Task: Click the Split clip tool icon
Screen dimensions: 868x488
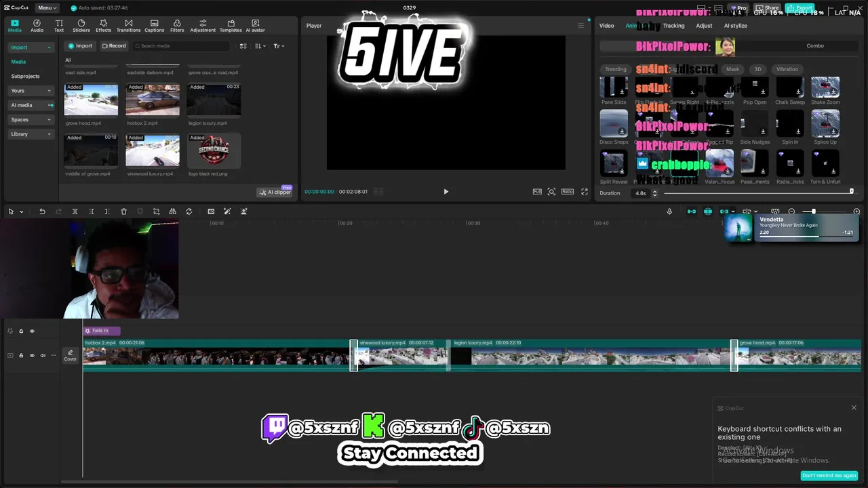Action: click(75, 211)
